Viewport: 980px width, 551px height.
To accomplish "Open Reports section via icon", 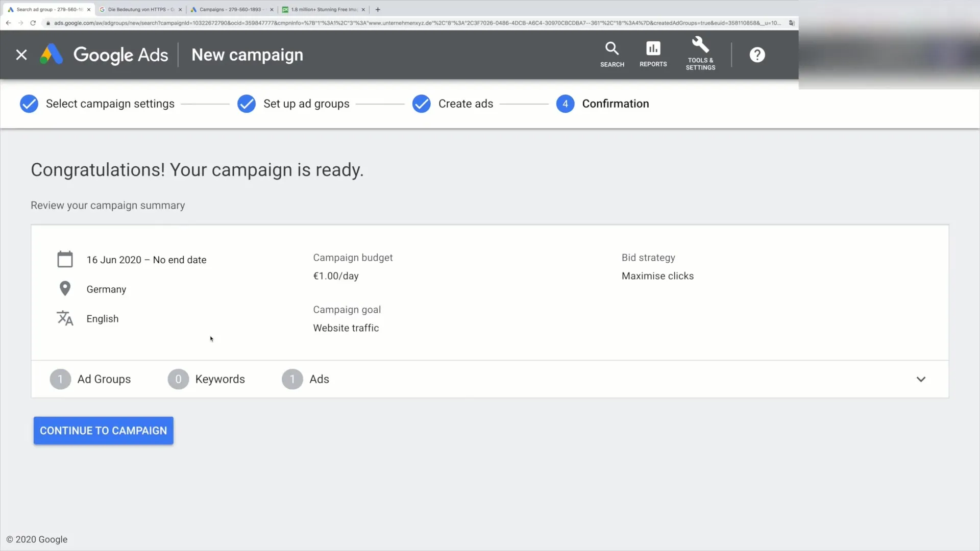I will (653, 55).
